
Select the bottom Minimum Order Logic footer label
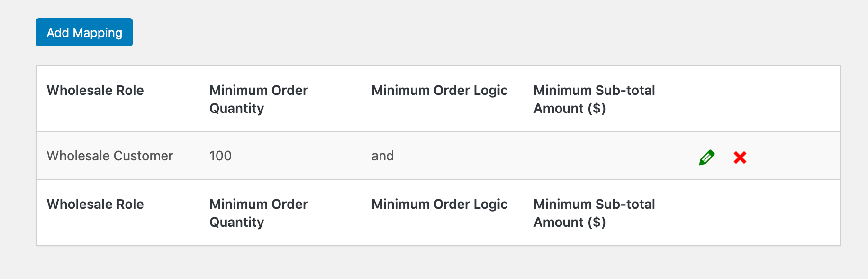point(439,204)
